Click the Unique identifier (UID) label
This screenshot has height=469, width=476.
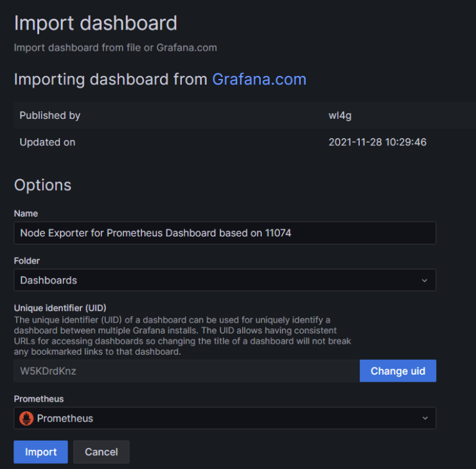pos(60,308)
